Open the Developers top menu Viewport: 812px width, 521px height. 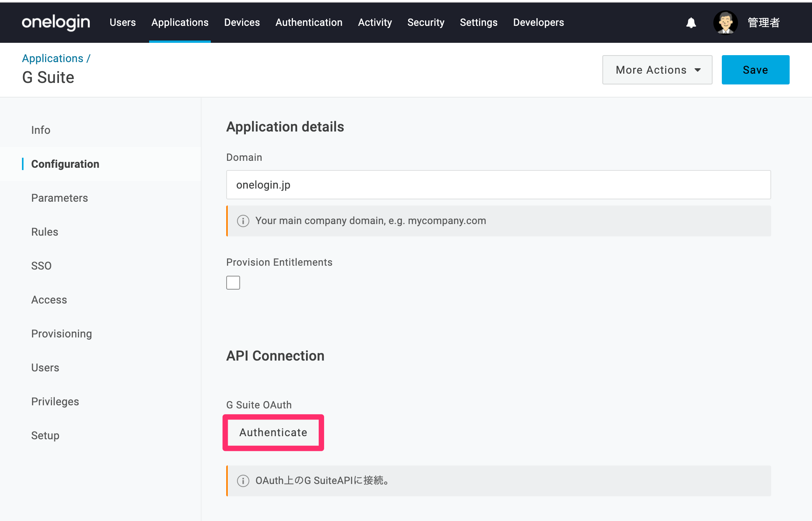[539, 23]
